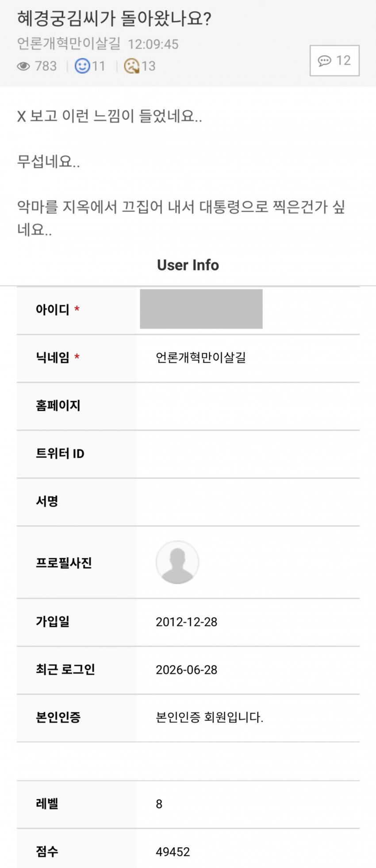
Task: Click the 최근 로그인 date 2026-06-28
Action: (x=187, y=670)
